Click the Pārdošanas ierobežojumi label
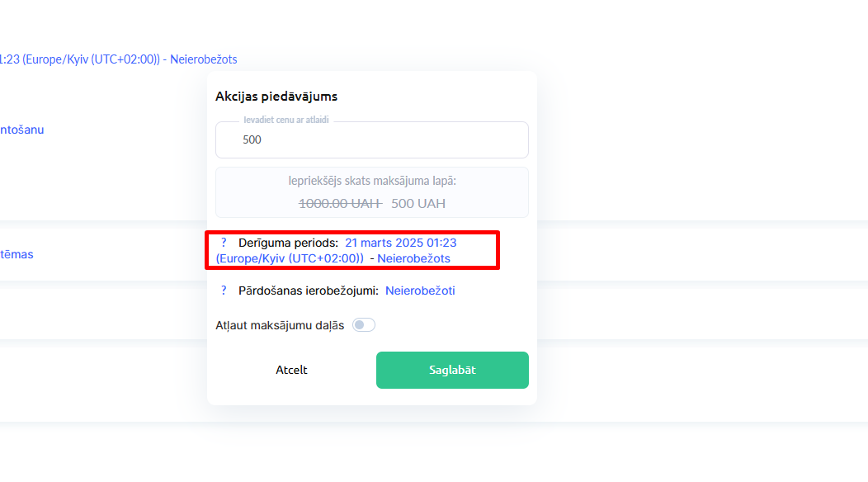Viewport: 868px width, 482px height. tap(308, 291)
